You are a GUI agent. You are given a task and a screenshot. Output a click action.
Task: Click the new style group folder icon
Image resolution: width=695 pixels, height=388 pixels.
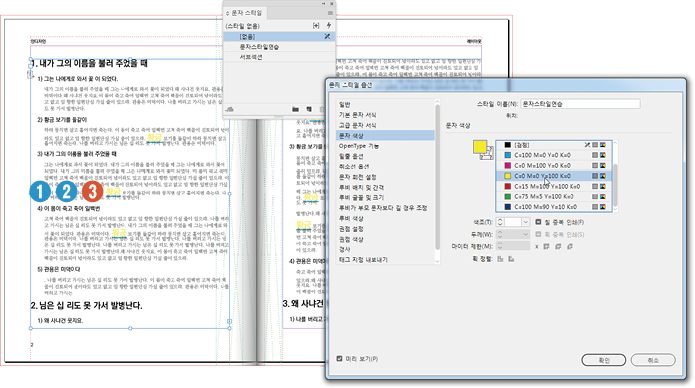(295, 109)
